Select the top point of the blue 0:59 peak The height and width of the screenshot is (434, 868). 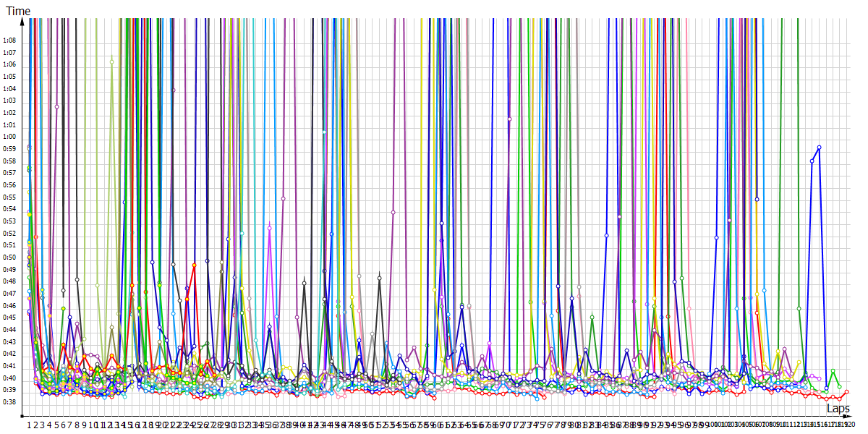point(819,148)
